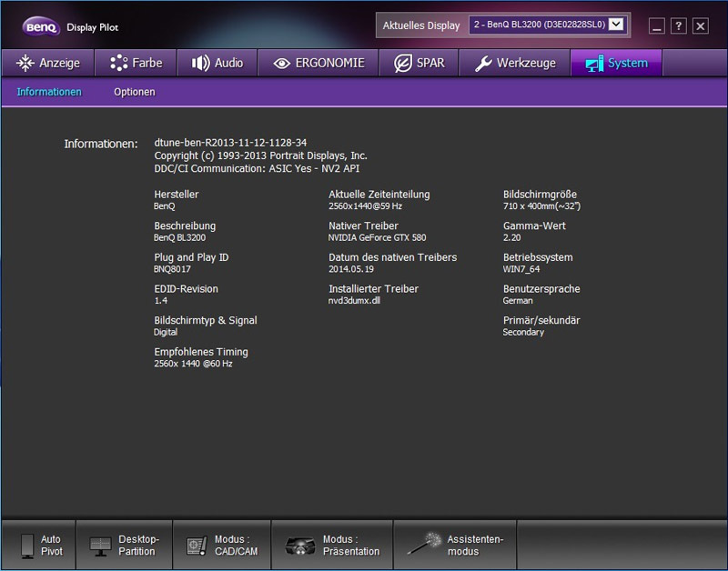
Task: Click the Portrait Displays copyright line
Action: tap(260, 155)
